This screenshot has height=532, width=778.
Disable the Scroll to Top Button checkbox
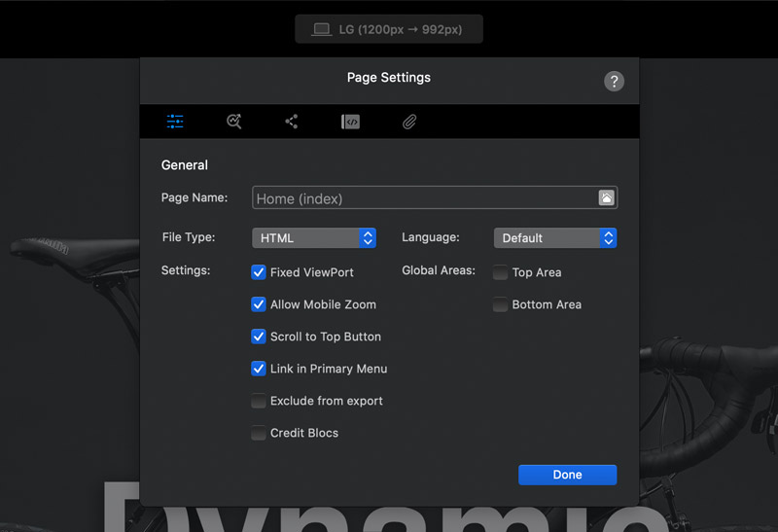click(259, 337)
